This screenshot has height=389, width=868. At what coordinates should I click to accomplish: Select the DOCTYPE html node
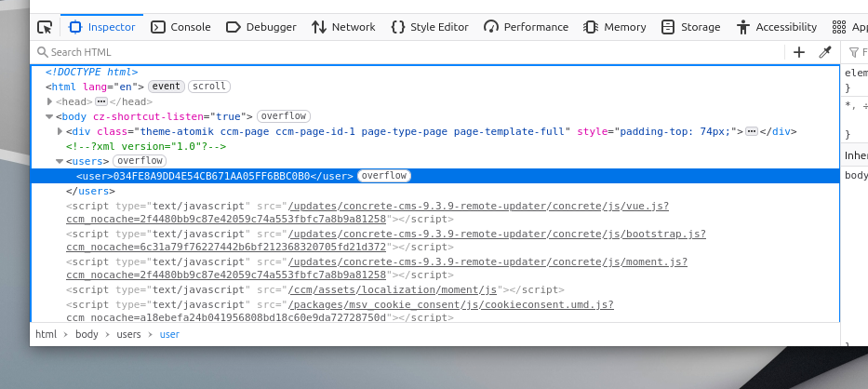coord(91,72)
